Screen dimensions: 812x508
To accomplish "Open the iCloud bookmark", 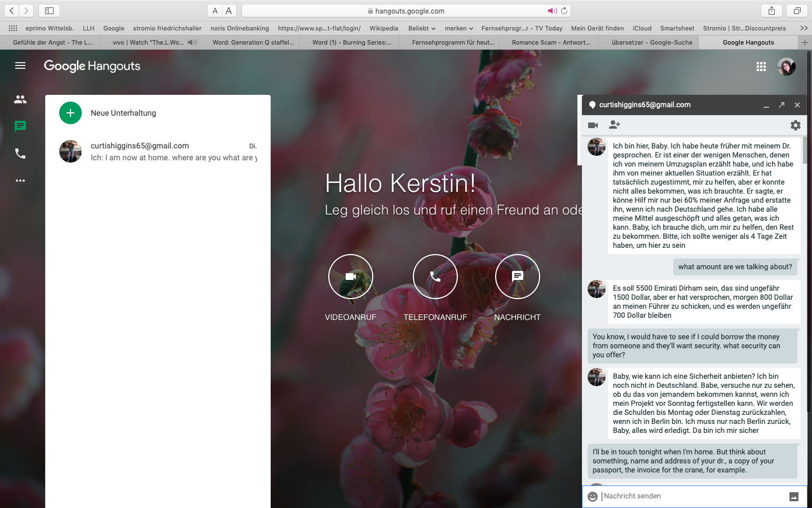I will [x=642, y=28].
